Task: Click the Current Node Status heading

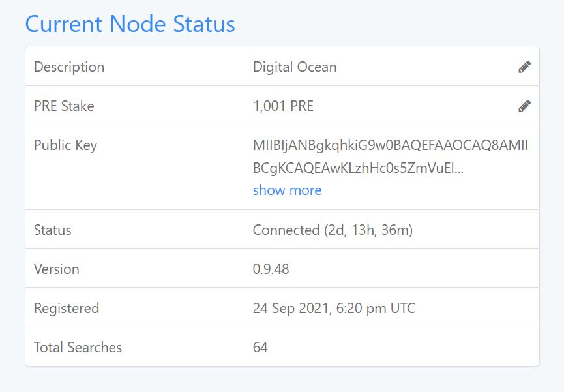Action: tap(130, 24)
